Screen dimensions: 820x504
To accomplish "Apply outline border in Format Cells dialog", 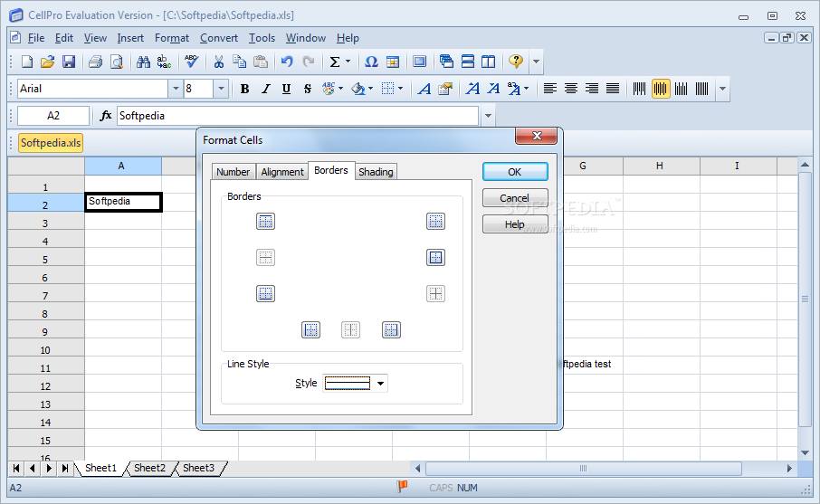I will point(435,258).
